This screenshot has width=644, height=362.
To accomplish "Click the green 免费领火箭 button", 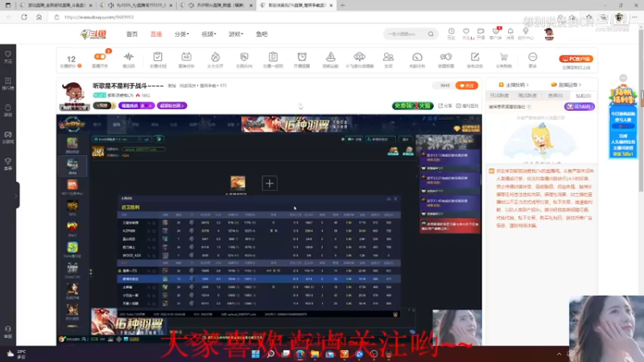I will (412, 105).
